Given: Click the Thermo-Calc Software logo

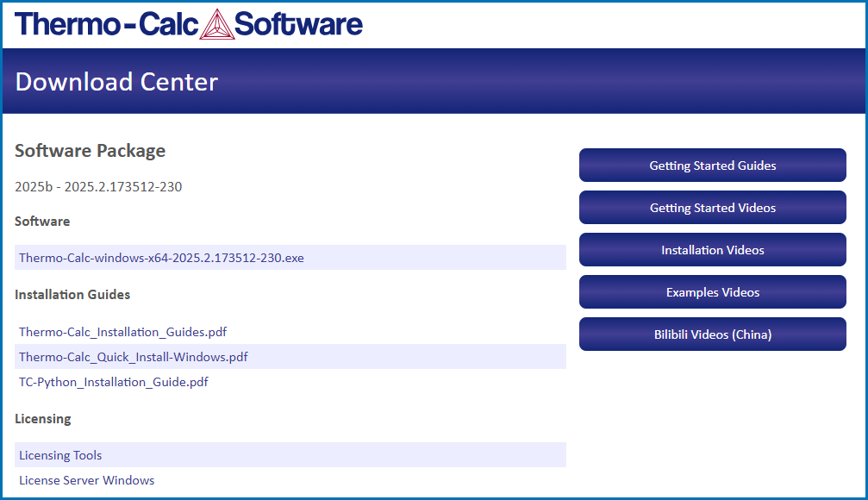Looking at the screenshot, I should [189, 24].
